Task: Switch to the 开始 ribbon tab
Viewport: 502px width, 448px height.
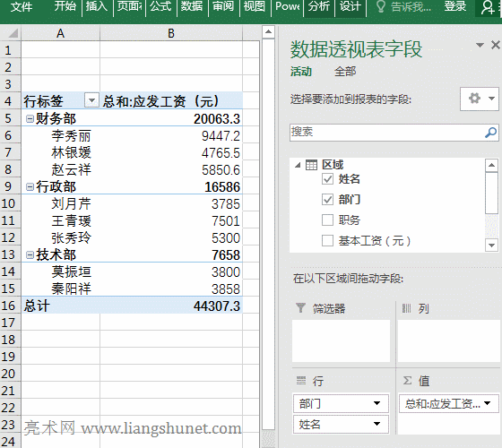Action: pos(65,6)
